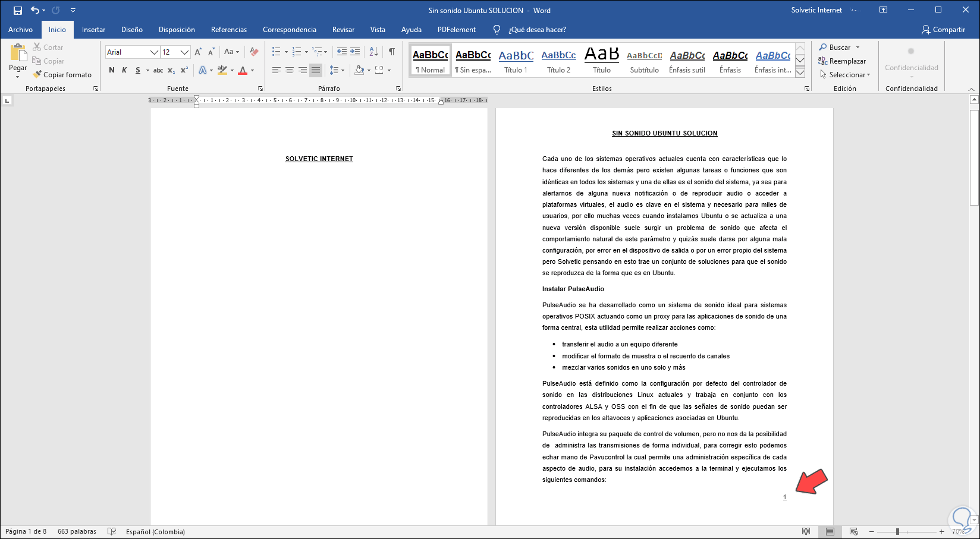Screen dimensions: 980x539
Task: Switch to the Diseño tab
Action: point(132,30)
